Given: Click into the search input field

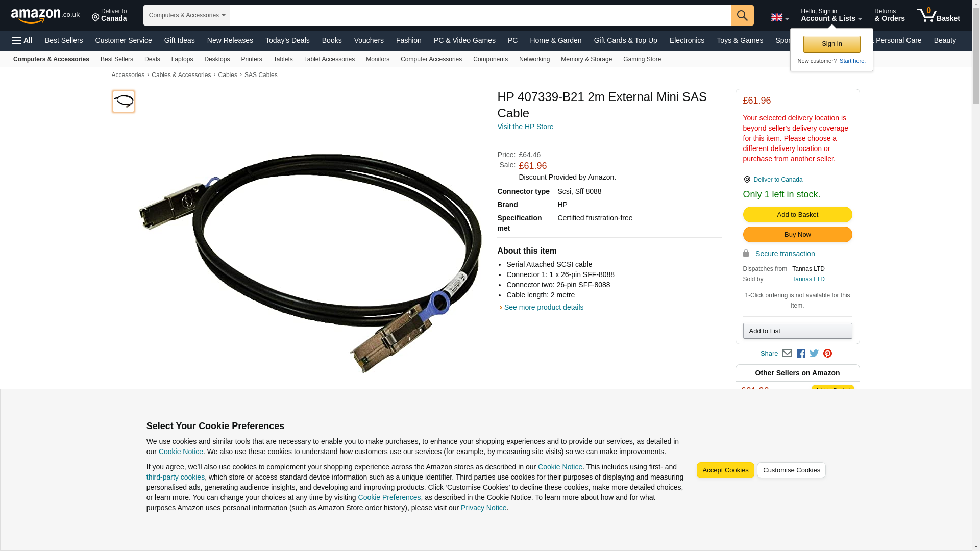Looking at the screenshot, I should 480,15.
